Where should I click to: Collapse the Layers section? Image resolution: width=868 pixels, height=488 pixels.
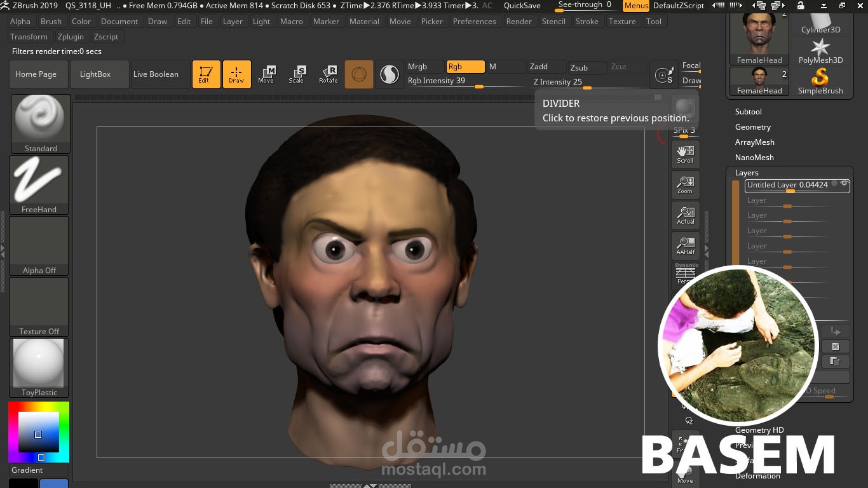(x=747, y=173)
